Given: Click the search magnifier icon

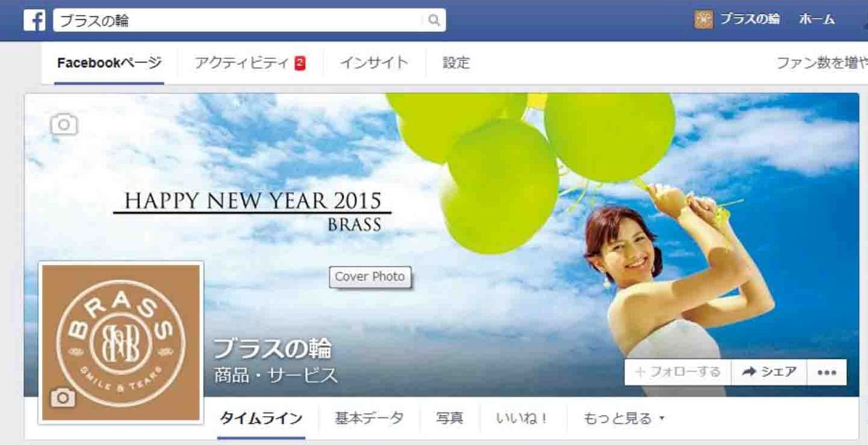Looking at the screenshot, I should 434,20.
